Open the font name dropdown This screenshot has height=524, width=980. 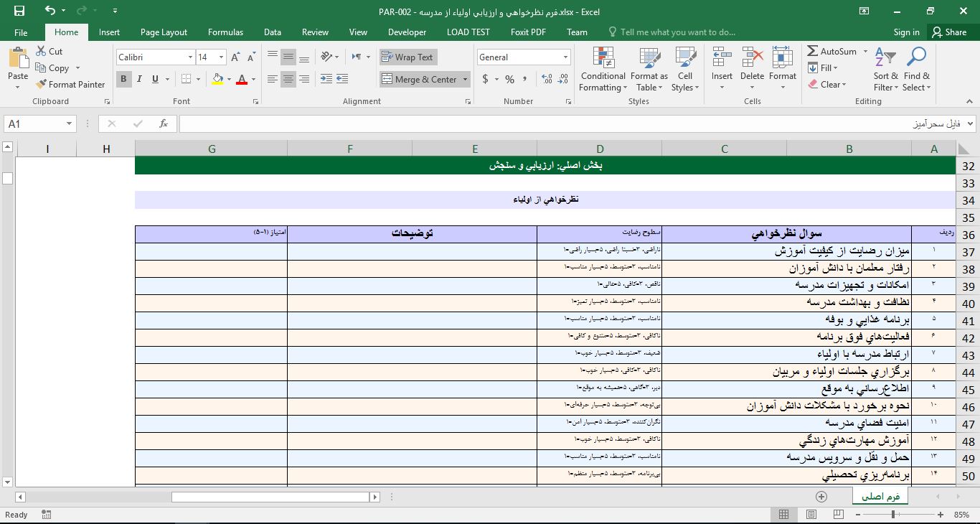(x=190, y=57)
